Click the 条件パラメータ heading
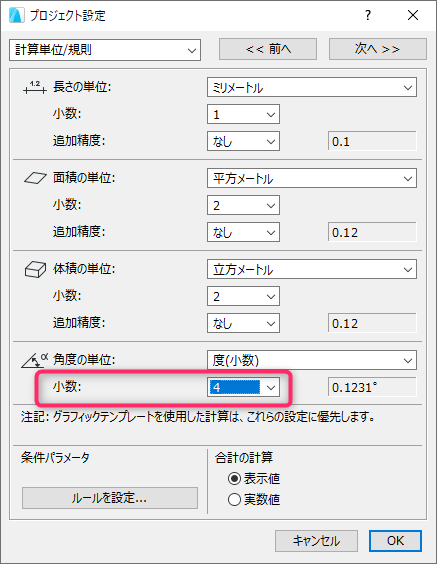The image size is (437, 564). pyautogui.click(x=55, y=458)
